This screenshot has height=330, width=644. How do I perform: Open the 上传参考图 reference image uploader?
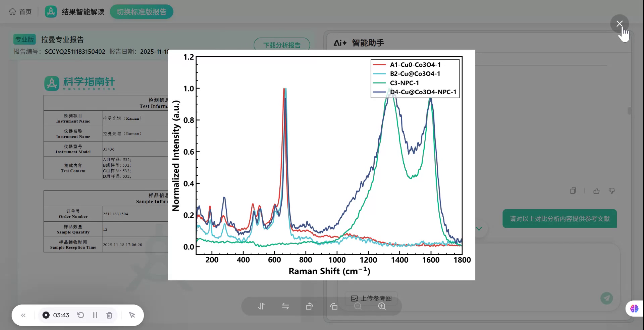click(372, 298)
